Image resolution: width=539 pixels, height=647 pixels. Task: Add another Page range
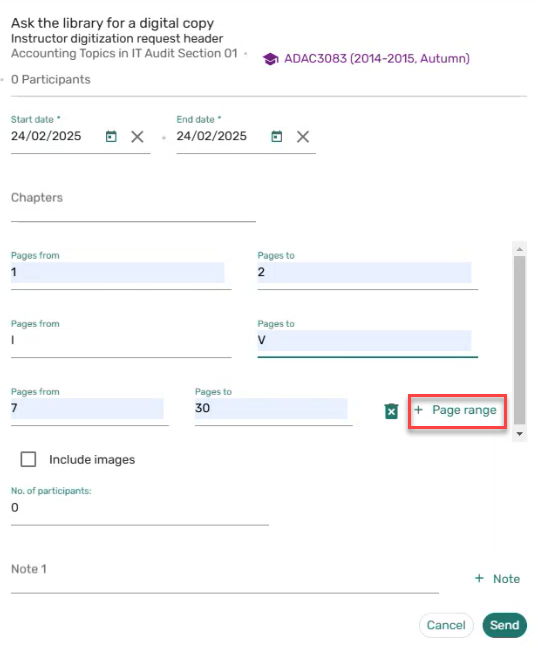tap(457, 411)
